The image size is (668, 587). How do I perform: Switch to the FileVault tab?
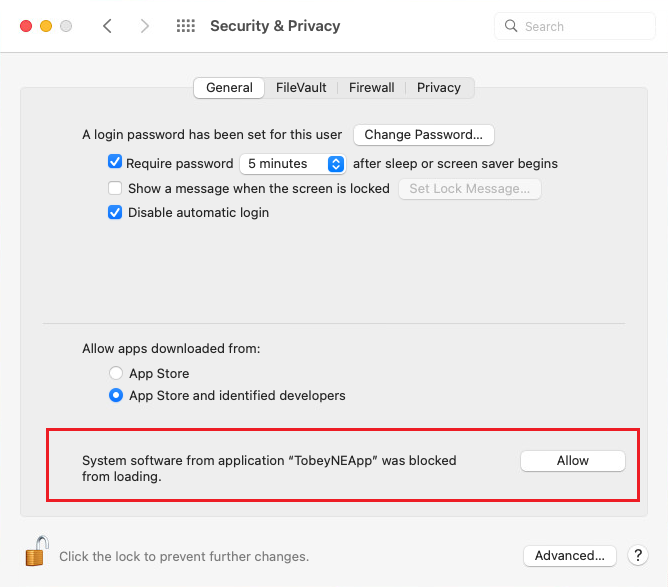301,88
